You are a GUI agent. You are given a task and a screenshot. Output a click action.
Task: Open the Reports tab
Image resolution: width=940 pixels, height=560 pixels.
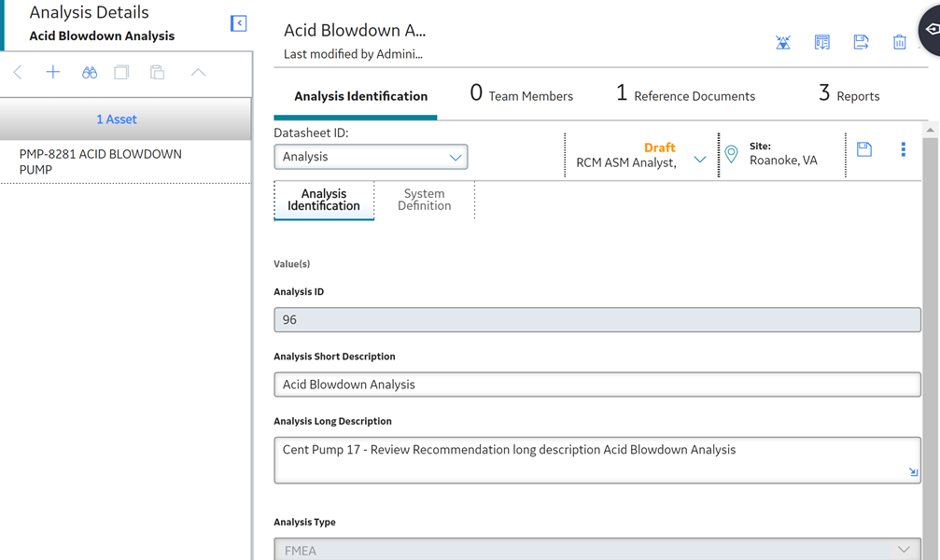point(849,94)
